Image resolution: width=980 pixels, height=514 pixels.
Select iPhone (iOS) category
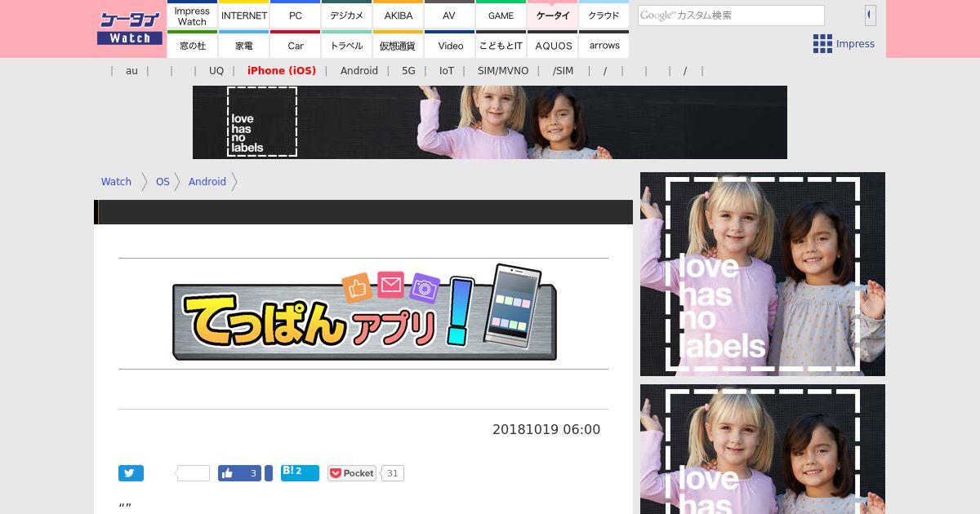(x=282, y=71)
